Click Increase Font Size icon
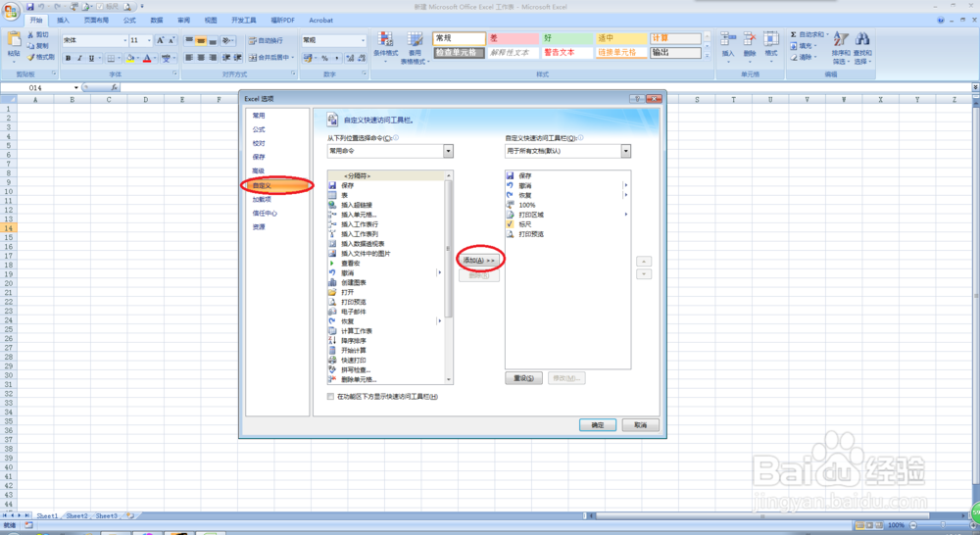Screen dimensions: 980x535 160,40
